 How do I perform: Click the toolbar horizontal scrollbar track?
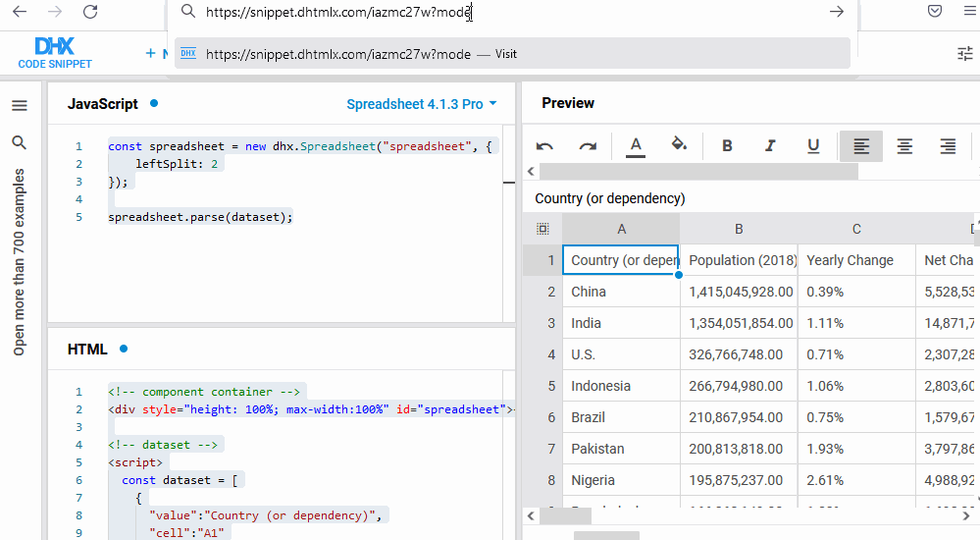pyautogui.click(x=698, y=172)
